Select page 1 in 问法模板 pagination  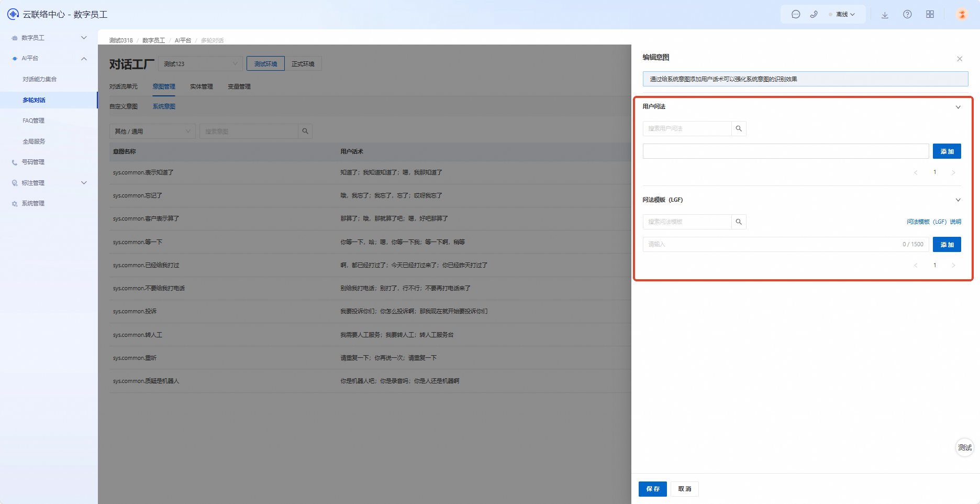point(934,266)
